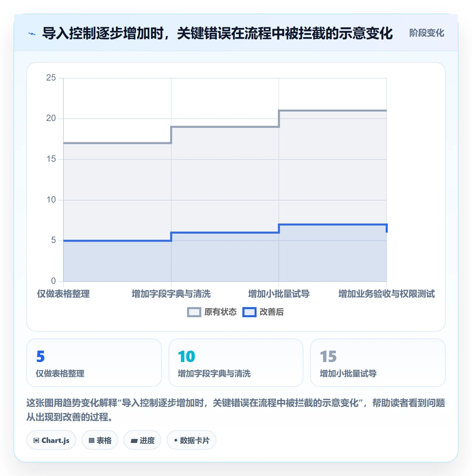
Task: Click the x-axis label 增加业务验收与权限测试
Action: (x=387, y=294)
